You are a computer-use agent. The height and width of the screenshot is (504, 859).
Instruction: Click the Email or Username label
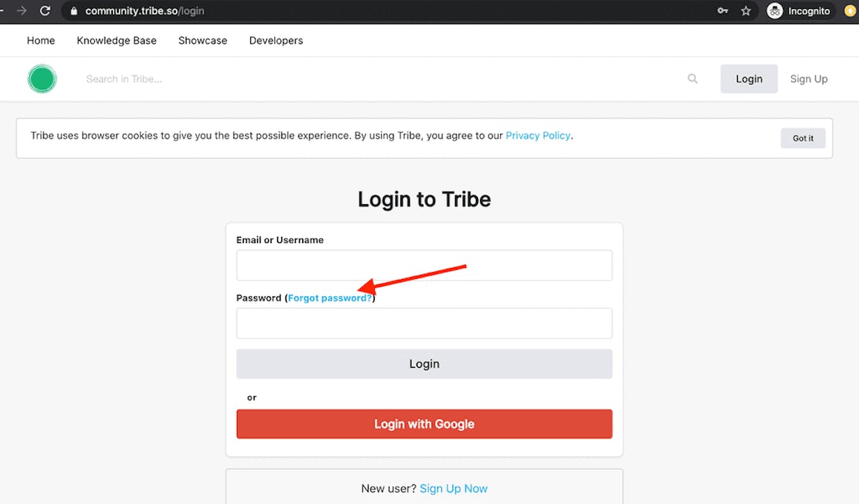(280, 240)
